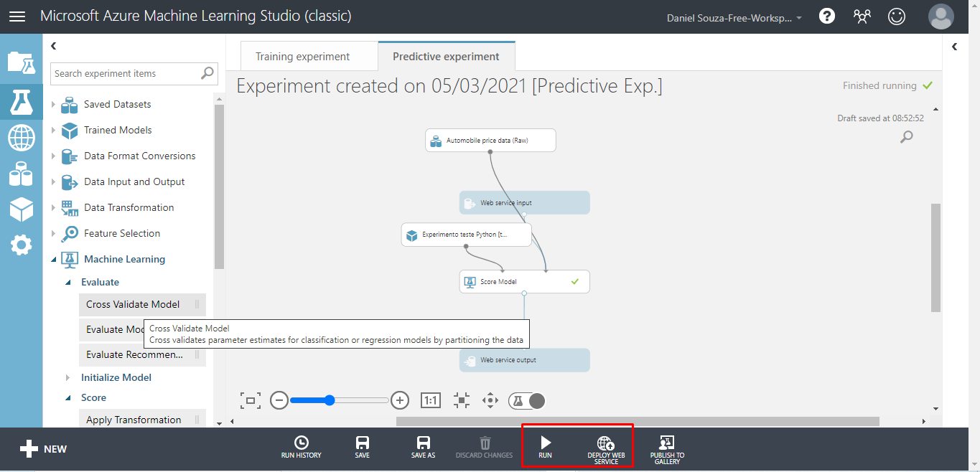
Task: Open the Web Services globe sidebar icon
Action: [x=21, y=137]
